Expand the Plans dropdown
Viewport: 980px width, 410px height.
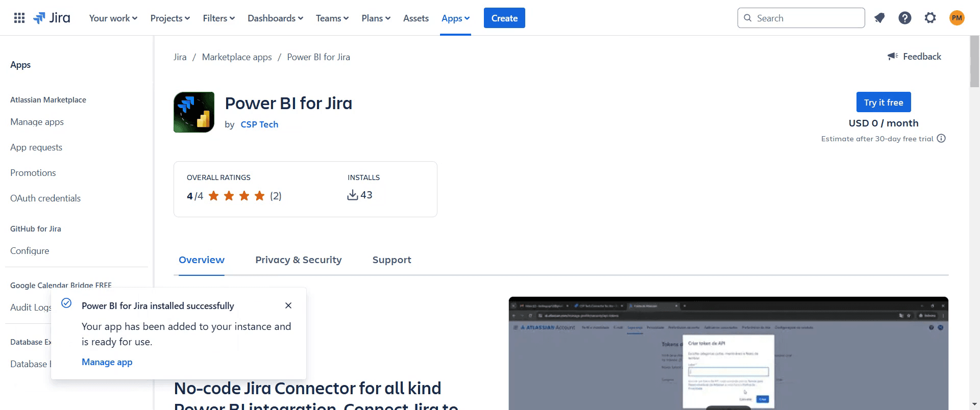(x=376, y=18)
